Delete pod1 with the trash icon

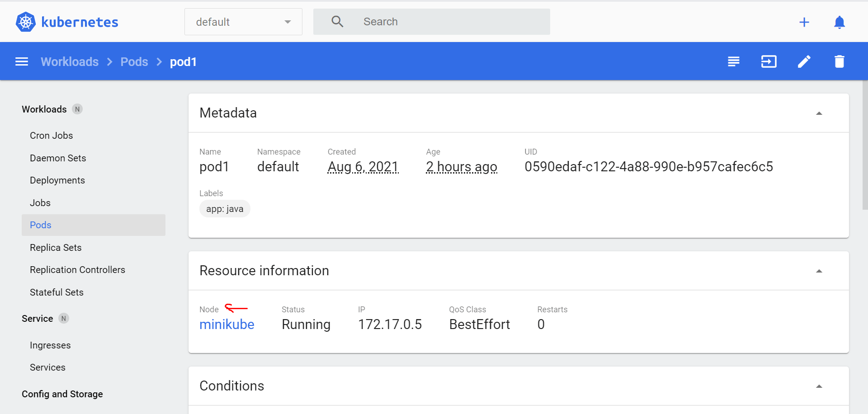click(839, 61)
